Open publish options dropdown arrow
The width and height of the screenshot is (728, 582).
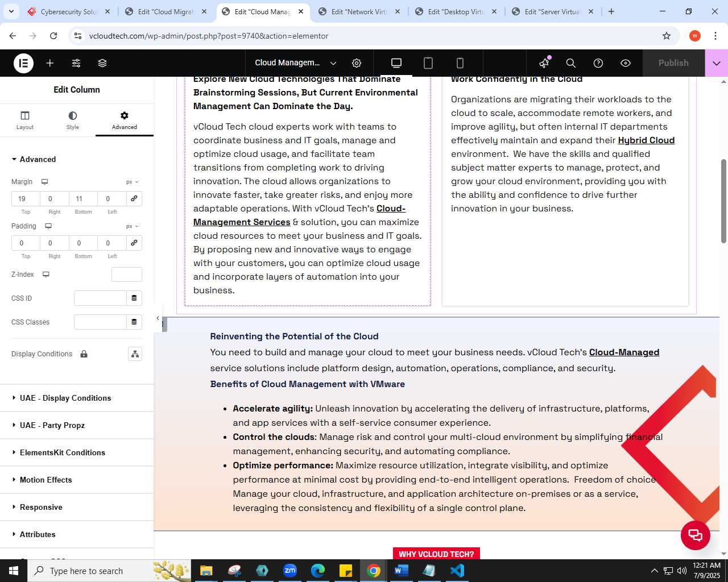pos(717,63)
